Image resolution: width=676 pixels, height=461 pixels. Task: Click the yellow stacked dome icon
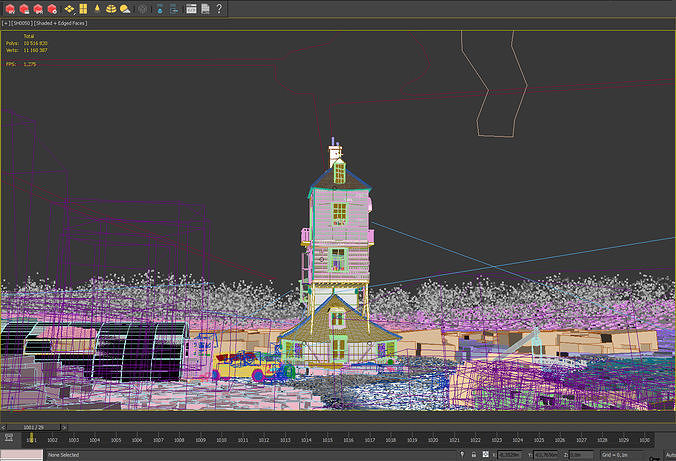[111, 9]
